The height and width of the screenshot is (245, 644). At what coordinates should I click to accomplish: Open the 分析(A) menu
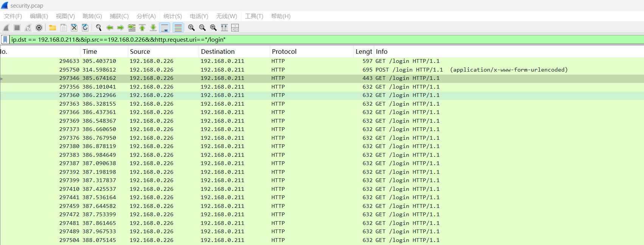(x=146, y=16)
